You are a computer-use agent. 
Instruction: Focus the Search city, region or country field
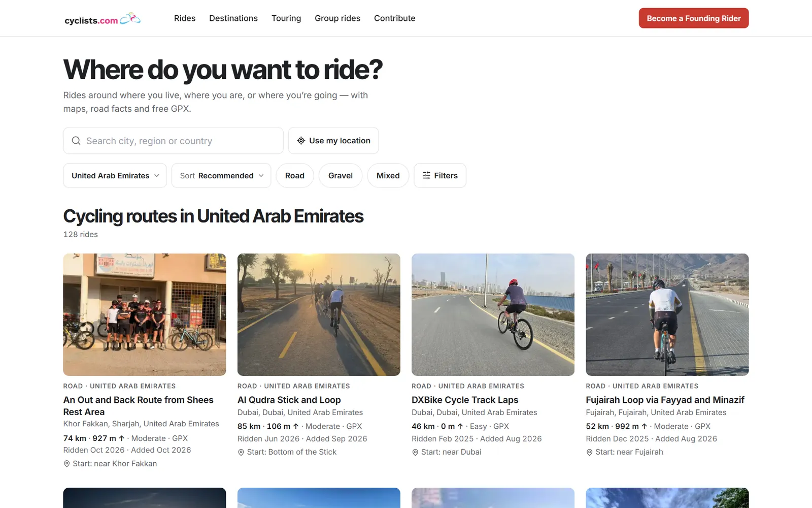point(174,141)
